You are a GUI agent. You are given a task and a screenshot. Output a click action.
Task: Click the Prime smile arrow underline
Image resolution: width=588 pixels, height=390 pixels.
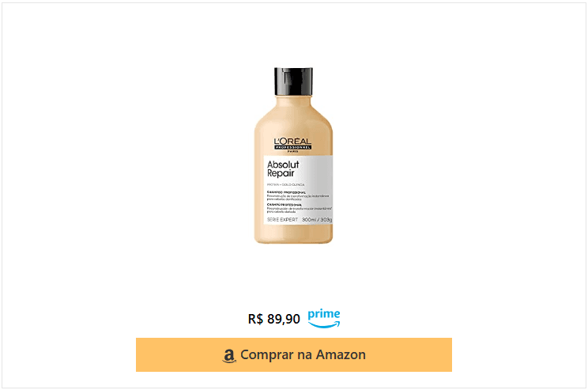point(324,324)
